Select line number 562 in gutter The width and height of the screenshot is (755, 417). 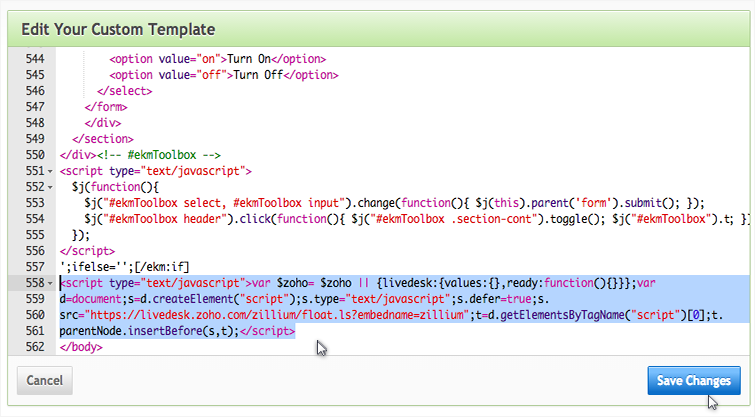click(x=35, y=347)
